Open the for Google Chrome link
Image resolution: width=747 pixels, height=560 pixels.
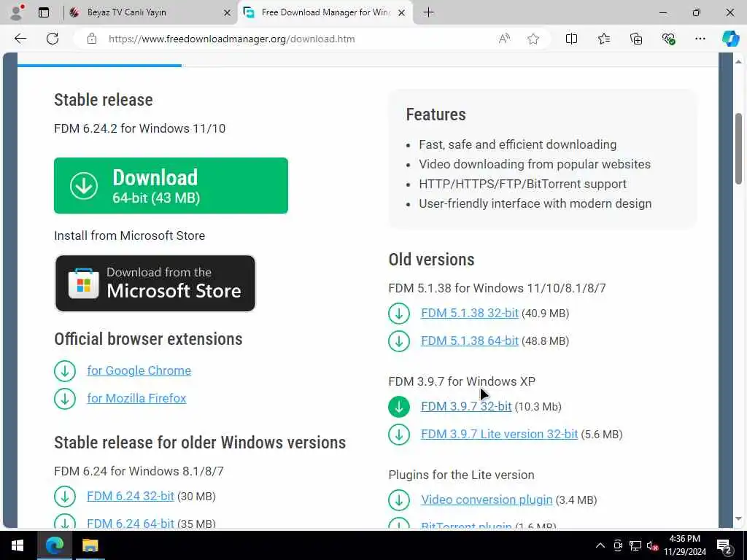[139, 370]
